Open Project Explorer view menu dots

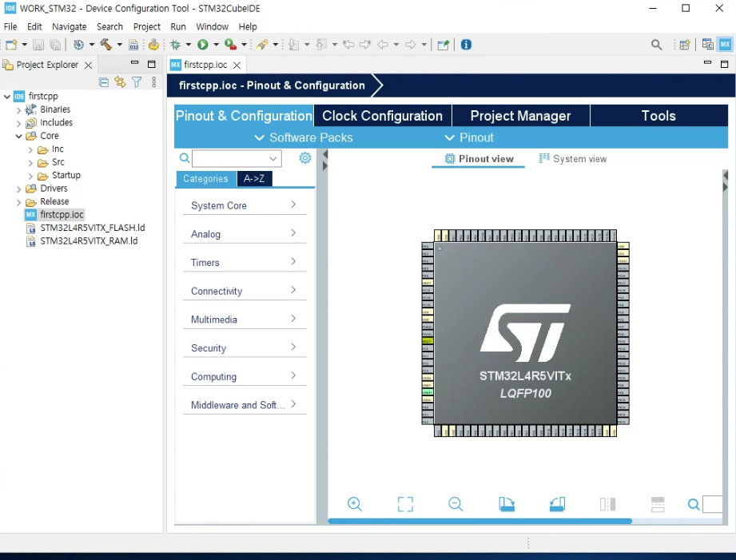point(153,82)
